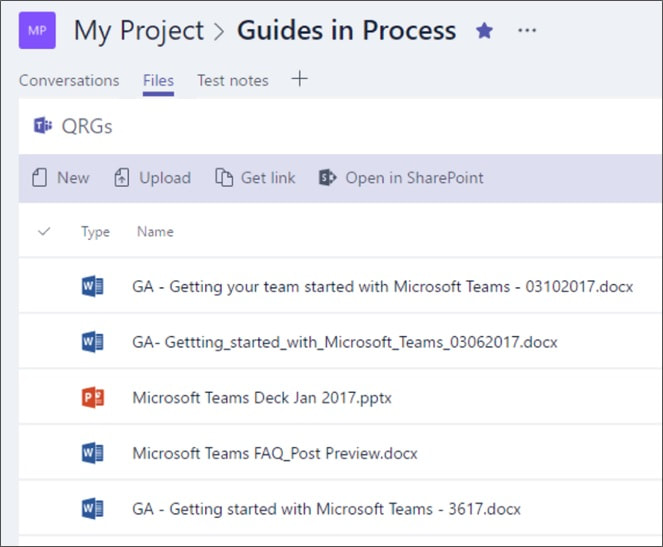Select the Files tab
The width and height of the screenshot is (663, 547).
[158, 80]
